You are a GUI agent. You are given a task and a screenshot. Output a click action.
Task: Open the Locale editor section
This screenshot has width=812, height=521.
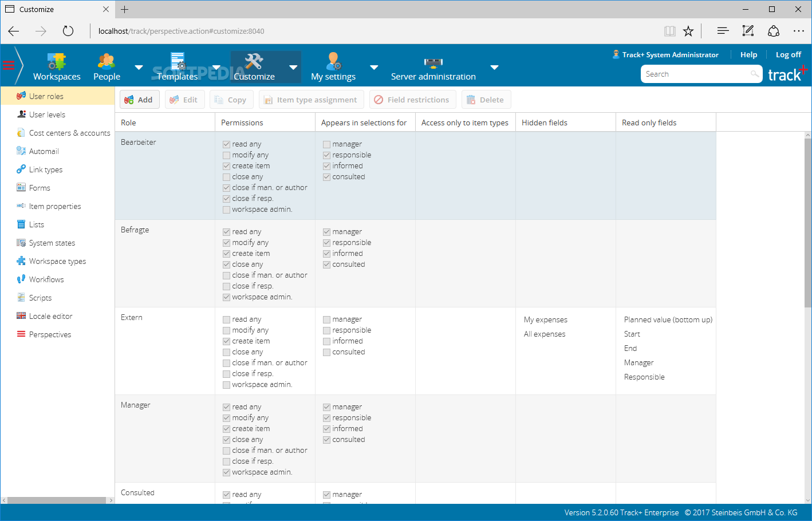pos(57,316)
